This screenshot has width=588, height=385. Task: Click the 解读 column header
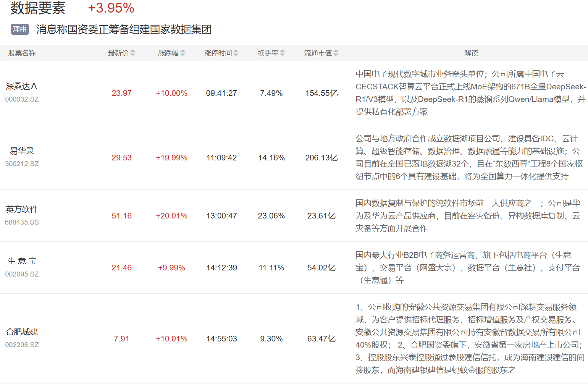[x=471, y=53]
